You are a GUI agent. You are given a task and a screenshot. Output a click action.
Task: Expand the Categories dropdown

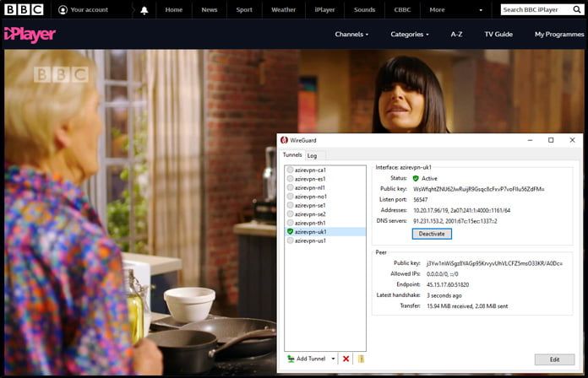click(x=410, y=34)
